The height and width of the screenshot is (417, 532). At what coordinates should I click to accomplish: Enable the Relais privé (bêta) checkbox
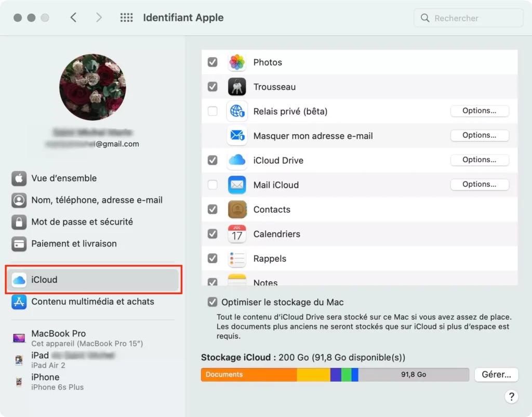212,111
